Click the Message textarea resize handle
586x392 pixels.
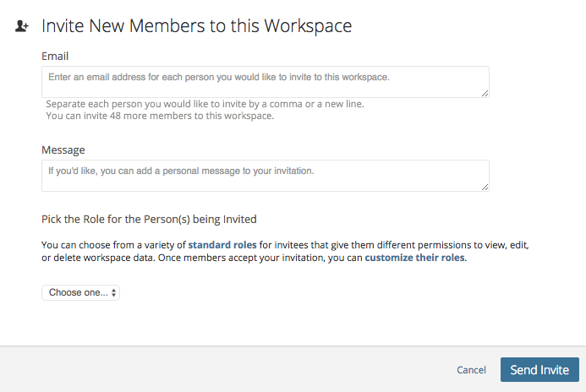pos(485,187)
